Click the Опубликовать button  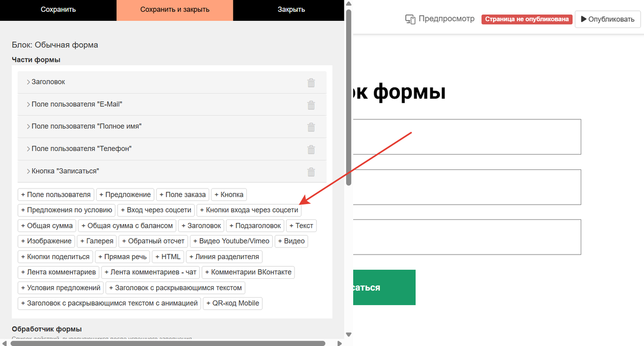tap(608, 19)
